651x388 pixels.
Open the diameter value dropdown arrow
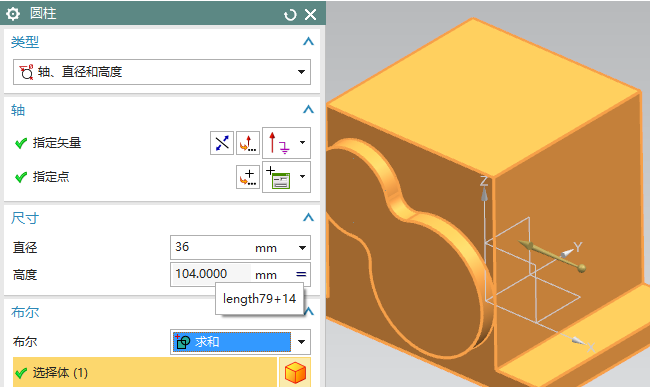tap(302, 248)
